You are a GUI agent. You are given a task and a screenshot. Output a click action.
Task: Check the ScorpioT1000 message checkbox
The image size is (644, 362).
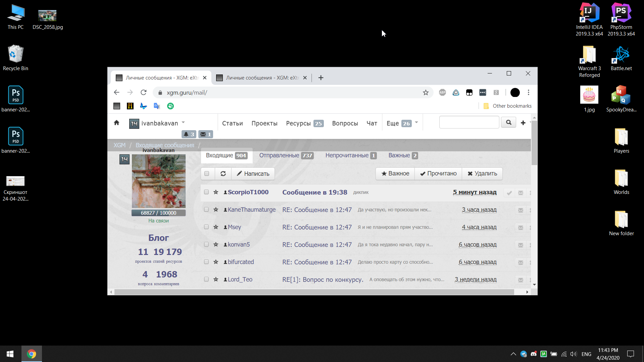click(x=206, y=192)
